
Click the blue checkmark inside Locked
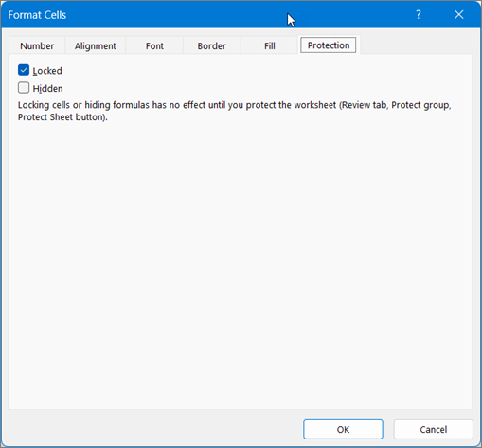click(24, 70)
